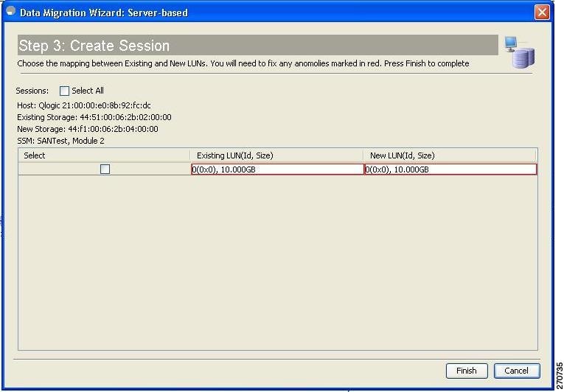Image resolution: width=564 pixels, height=392 pixels.
Task: Tick the checkbox in the LUN 0(0x0) row
Action: pos(105,169)
